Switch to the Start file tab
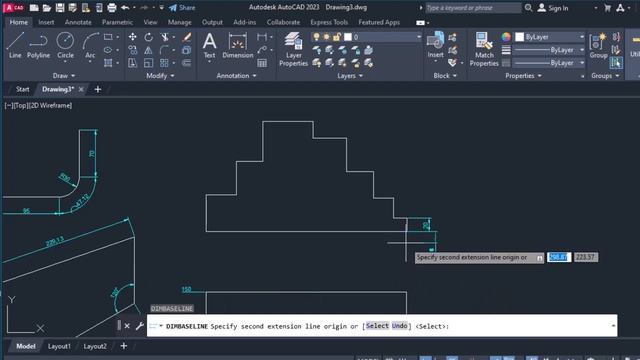This screenshot has width=640, height=360. click(22, 89)
